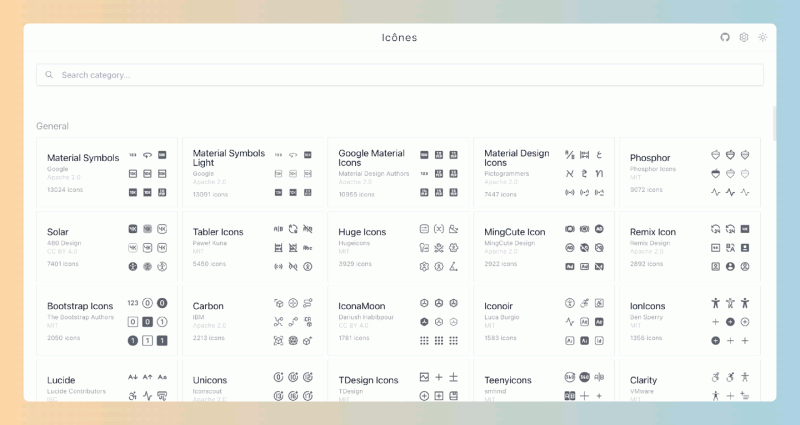Image resolution: width=800 pixels, height=425 pixels.
Task: Open the Teenyicons collection
Action: (544, 381)
